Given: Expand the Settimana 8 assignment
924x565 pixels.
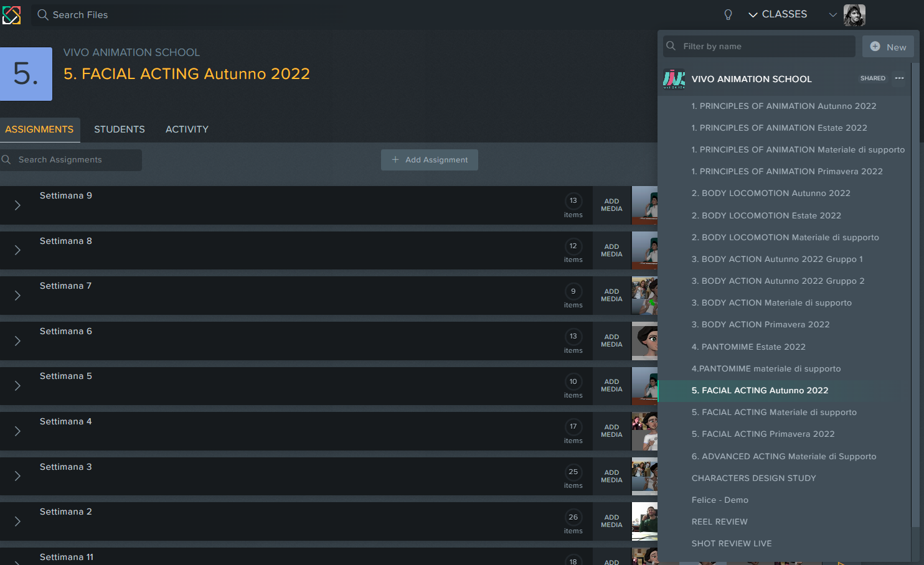Looking at the screenshot, I should tap(17, 250).
